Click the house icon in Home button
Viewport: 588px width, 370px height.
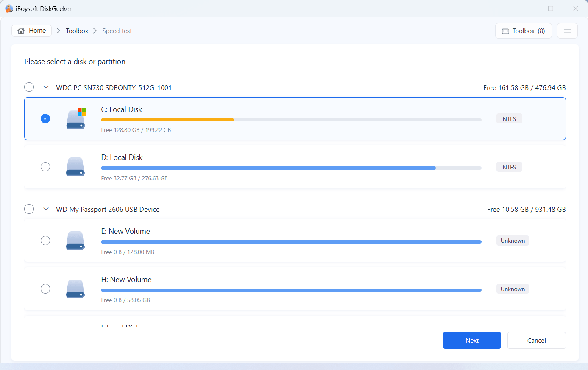point(21,31)
